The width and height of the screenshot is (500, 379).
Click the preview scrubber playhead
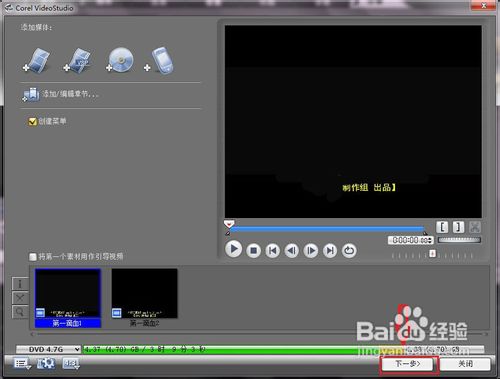[229, 223]
